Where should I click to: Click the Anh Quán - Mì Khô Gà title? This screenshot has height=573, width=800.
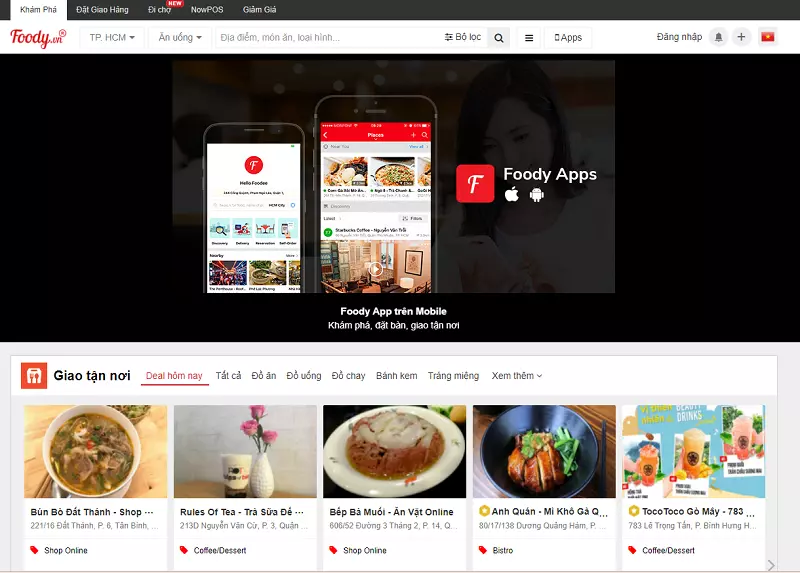coord(549,512)
